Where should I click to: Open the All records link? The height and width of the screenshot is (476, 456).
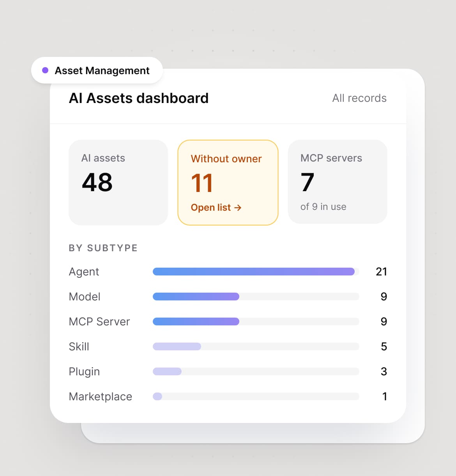[x=359, y=98]
